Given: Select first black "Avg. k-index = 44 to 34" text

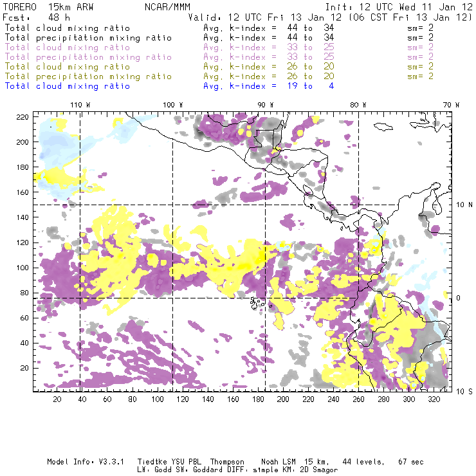Looking at the screenshot, I should [x=269, y=28].
